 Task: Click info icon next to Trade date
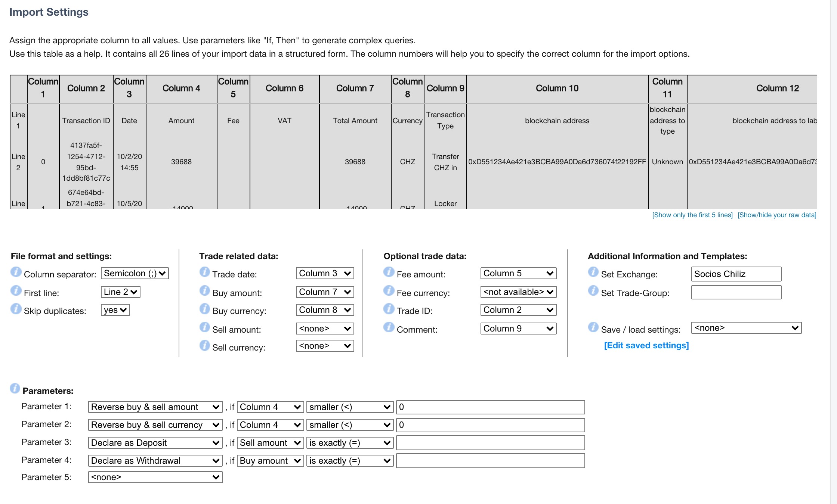point(204,272)
